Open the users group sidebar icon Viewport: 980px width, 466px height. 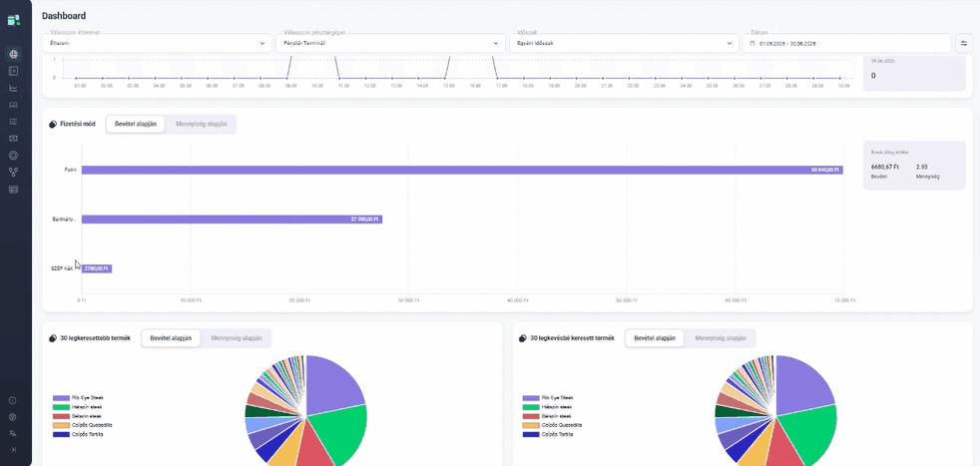[x=13, y=105]
